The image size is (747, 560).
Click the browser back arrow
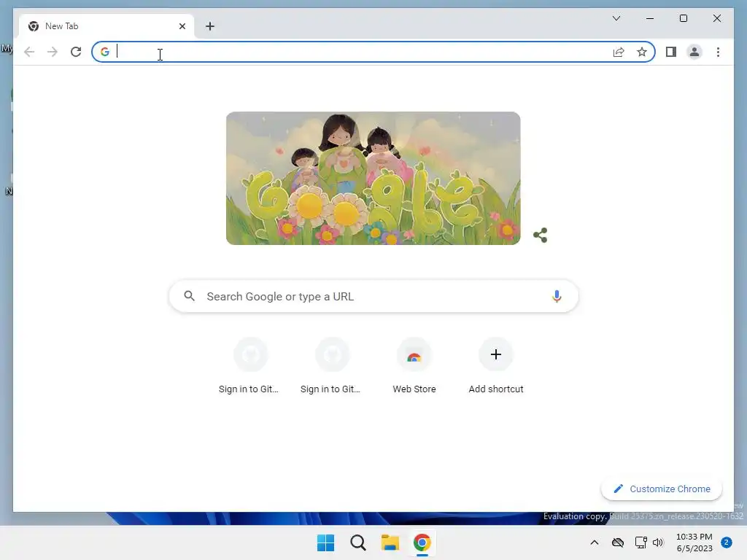(x=29, y=52)
